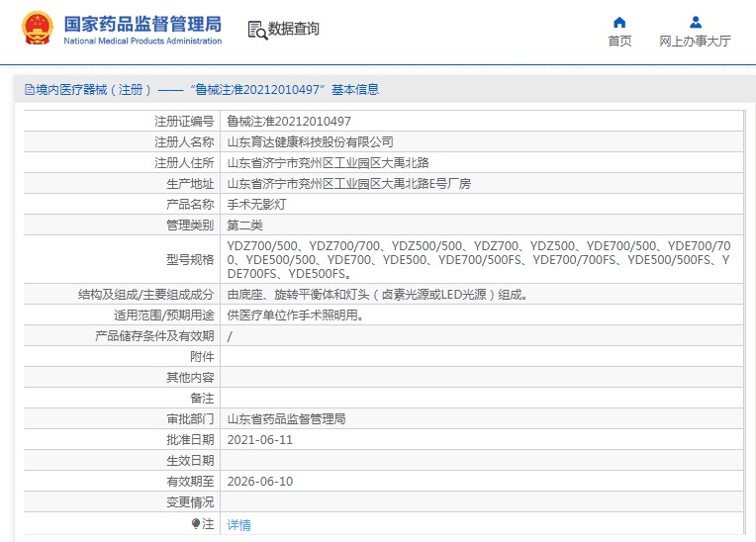
Task: Click the document icon before 境内医疗器械
Action: point(30,90)
